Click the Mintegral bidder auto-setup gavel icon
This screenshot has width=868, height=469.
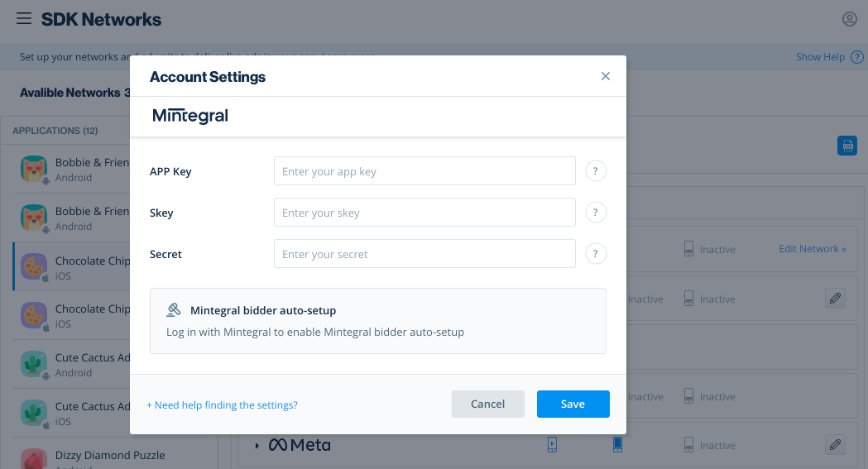[173, 310]
